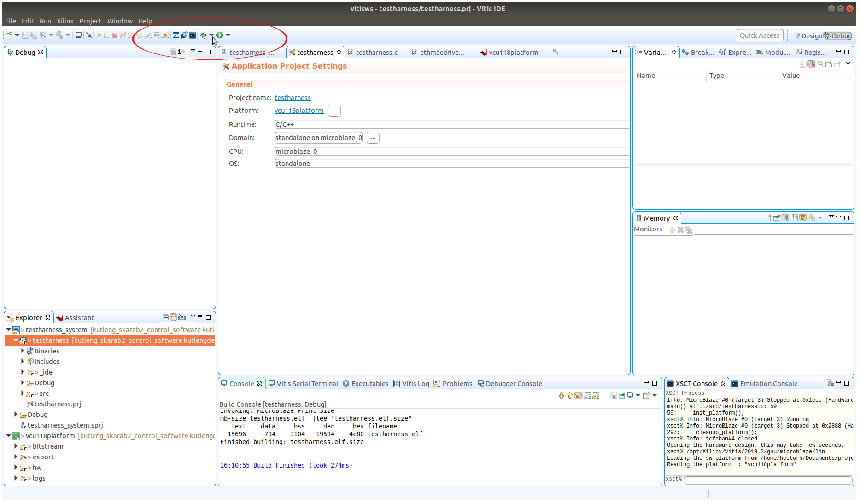This screenshot has height=504, width=860.
Task: Open the Run launch dropdown arrow
Action: [x=228, y=35]
